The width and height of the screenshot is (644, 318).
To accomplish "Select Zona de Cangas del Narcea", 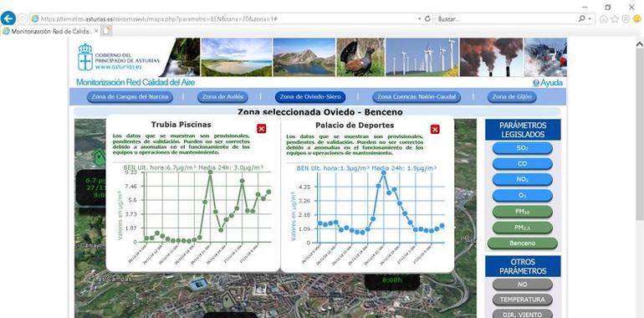I will 130,97.
